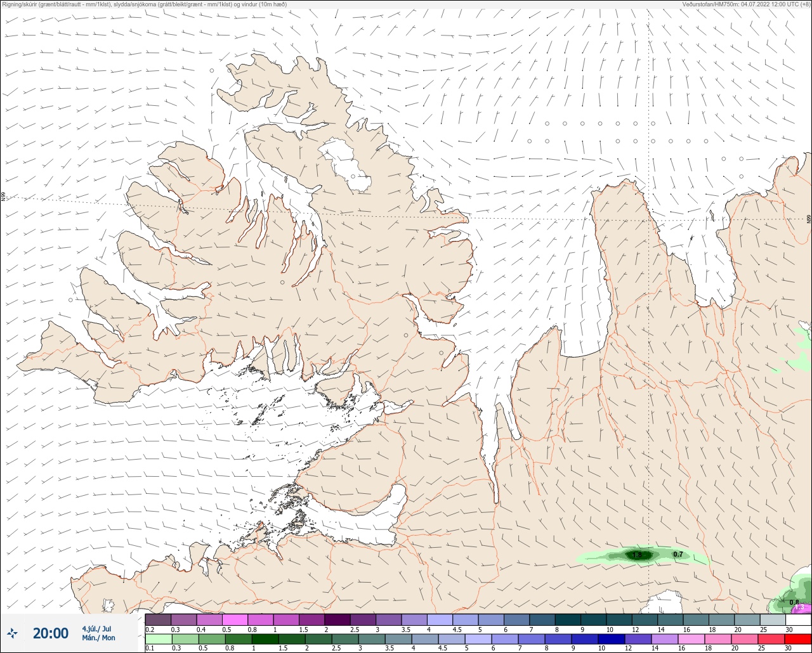The height and width of the screenshot is (653, 812).
Task: Select the bright pink 0.5 swatch in the sleet/snow scale
Action: point(235,619)
